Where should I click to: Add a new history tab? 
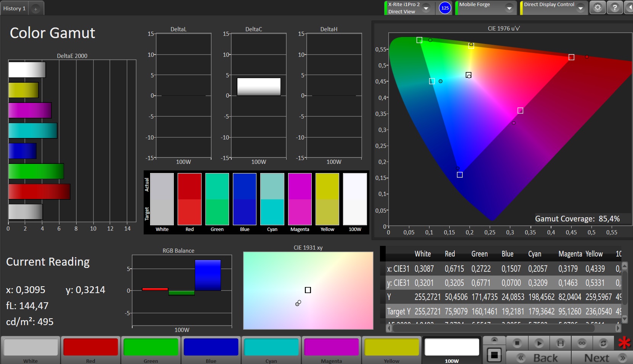[35, 9]
